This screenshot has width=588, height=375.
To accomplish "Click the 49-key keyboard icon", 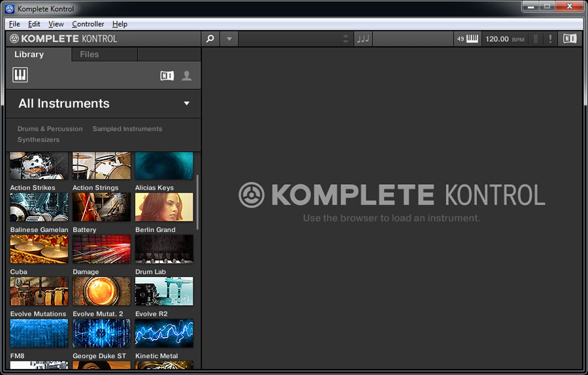I will coord(468,39).
